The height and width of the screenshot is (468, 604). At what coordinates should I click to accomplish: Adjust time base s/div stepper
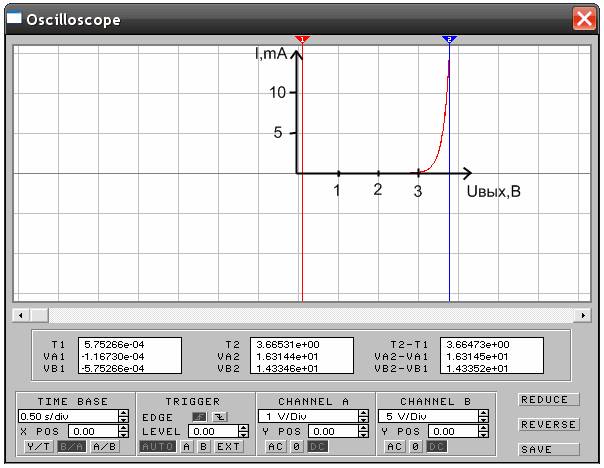point(123,416)
